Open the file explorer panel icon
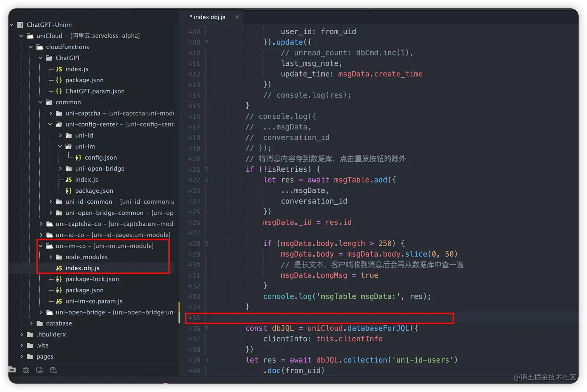Image resolution: width=587 pixels, height=392 pixels. coord(12,370)
